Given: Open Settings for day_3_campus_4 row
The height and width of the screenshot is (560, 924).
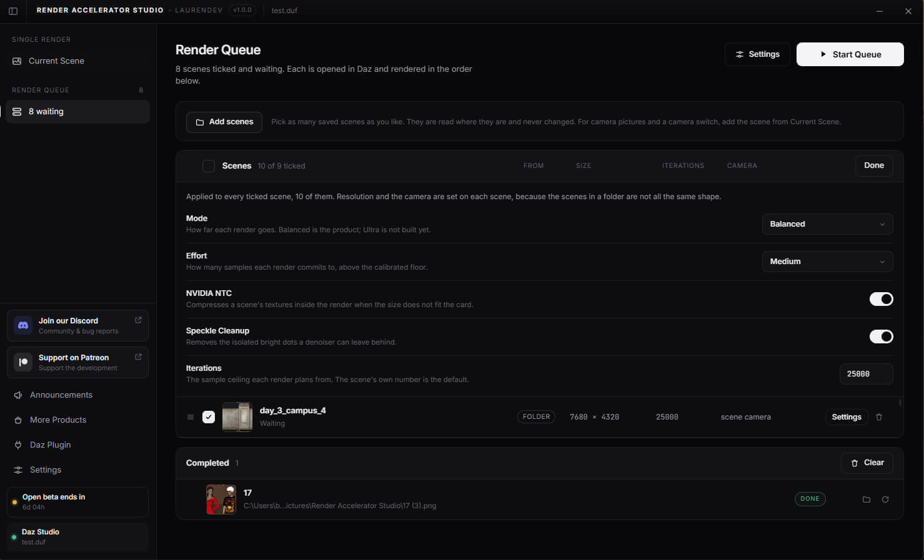Looking at the screenshot, I should 846,417.
